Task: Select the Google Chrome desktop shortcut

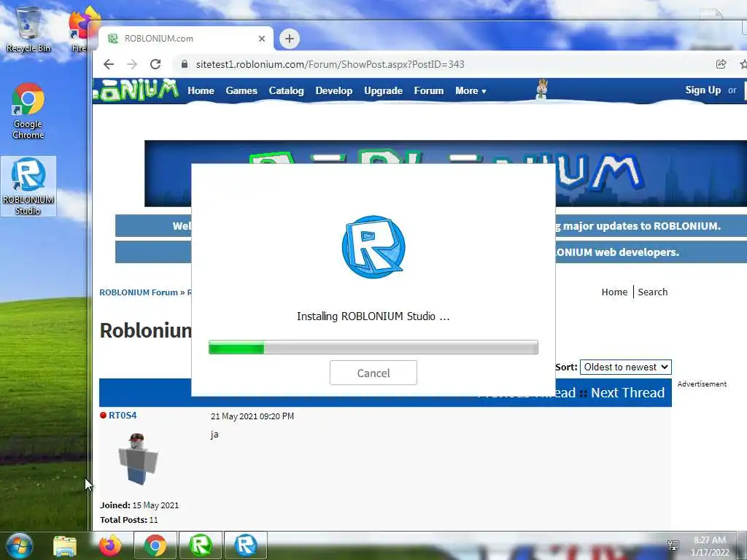Action: [28, 112]
